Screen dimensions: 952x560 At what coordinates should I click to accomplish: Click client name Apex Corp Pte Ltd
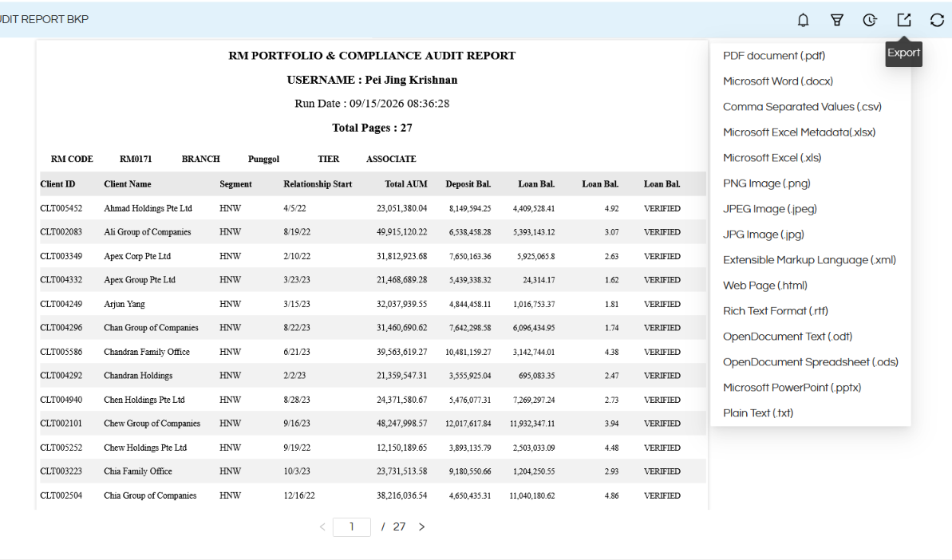coord(137,256)
